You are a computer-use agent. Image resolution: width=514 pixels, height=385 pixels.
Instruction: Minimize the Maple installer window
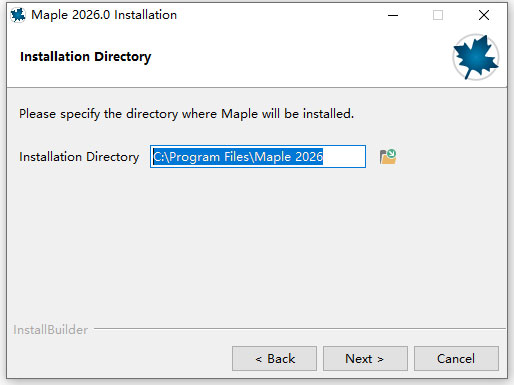click(x=393, y=15)
